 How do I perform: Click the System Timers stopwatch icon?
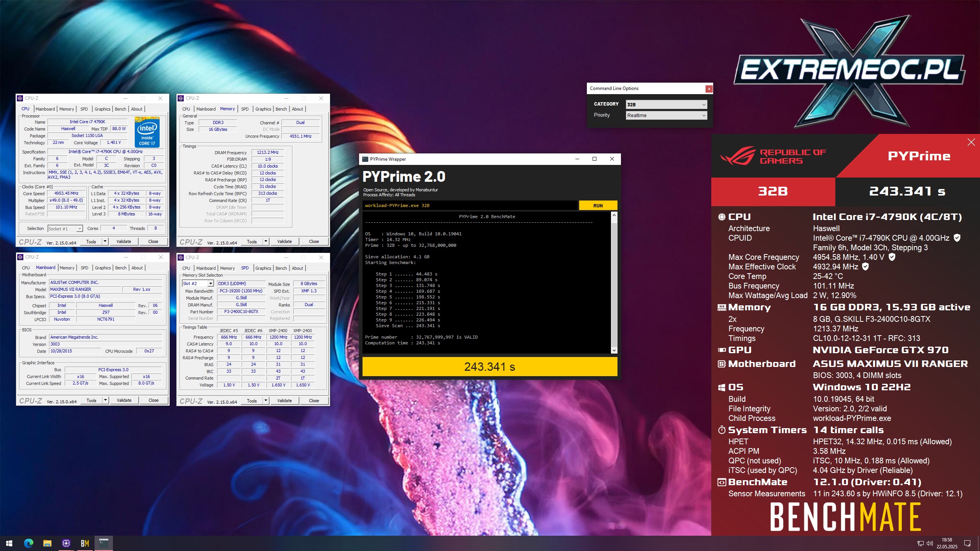tap(722, 430)
